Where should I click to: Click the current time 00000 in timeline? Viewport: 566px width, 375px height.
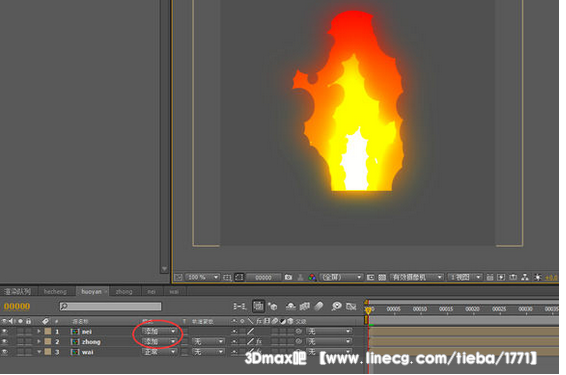point(17,306)
